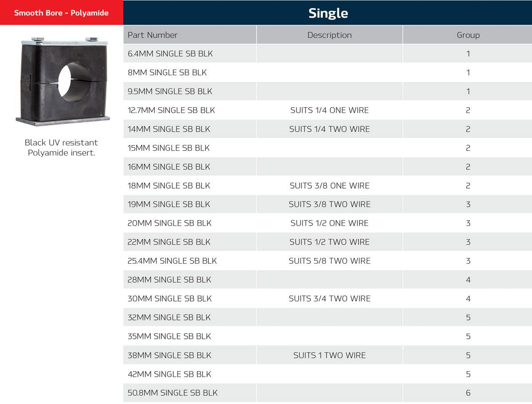Click the SUITS 3/8 TWO WIRE description
The image size is (532, 404).
[x=329, y=204]
